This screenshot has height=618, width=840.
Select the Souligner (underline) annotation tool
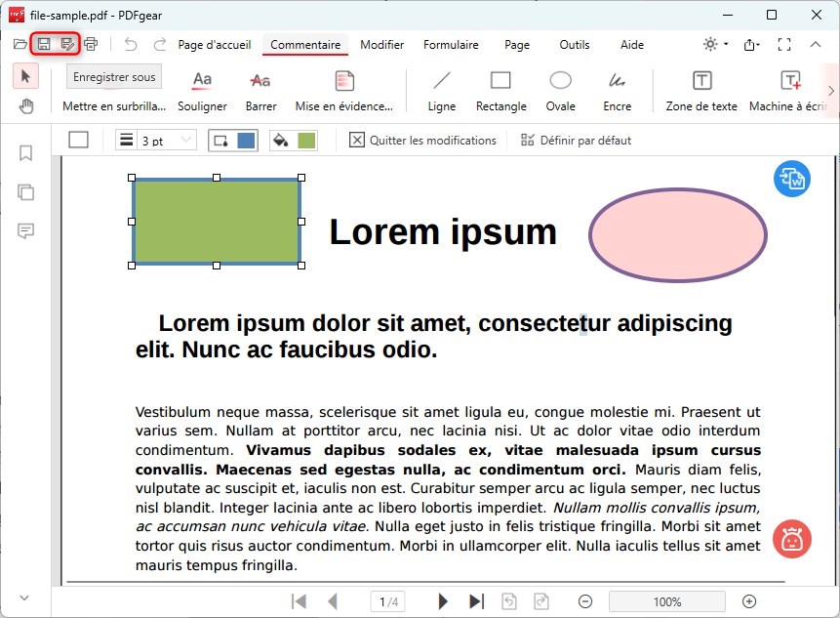point(201,91)
